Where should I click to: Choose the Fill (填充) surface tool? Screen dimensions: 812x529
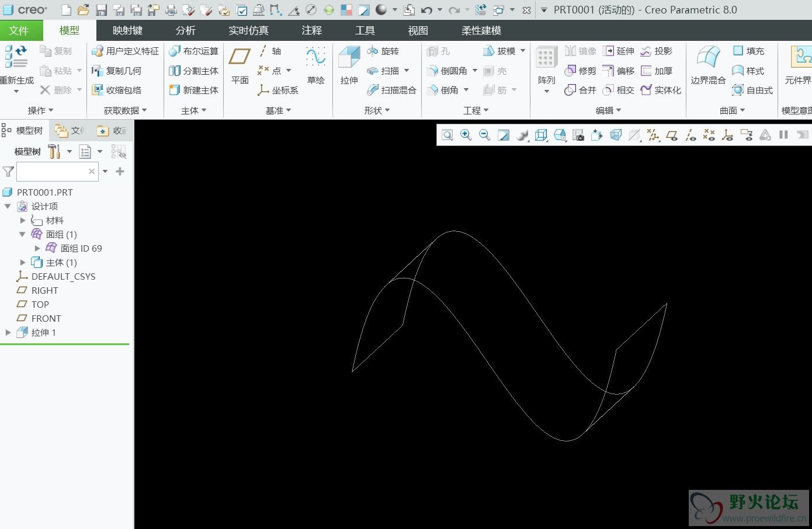pos(748,51)
